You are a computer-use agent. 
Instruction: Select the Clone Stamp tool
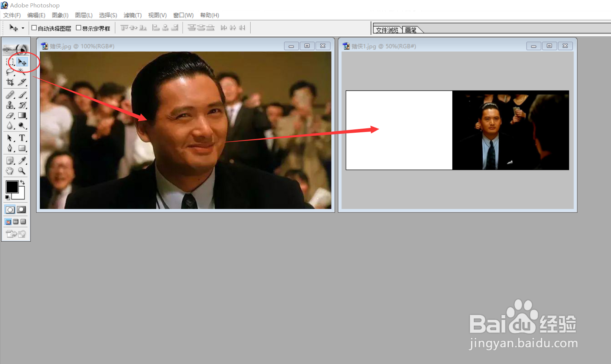[x=10, y=105]
